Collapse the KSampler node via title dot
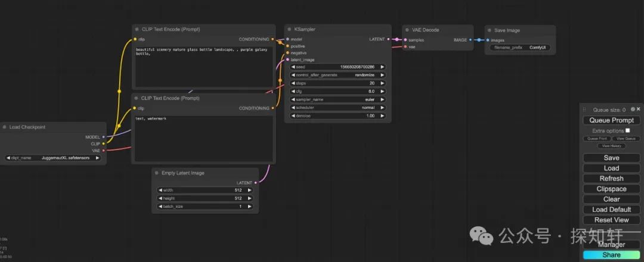644x262 pixels. coord(289,30)
